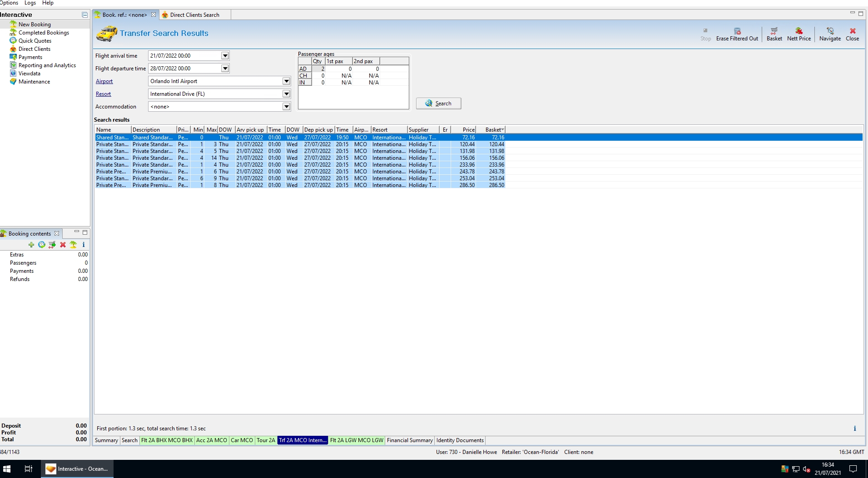868x478 pixels.
Task: Click the Passengers row in Booking contents
Action: pyautogui.click(x=45, y=263)
